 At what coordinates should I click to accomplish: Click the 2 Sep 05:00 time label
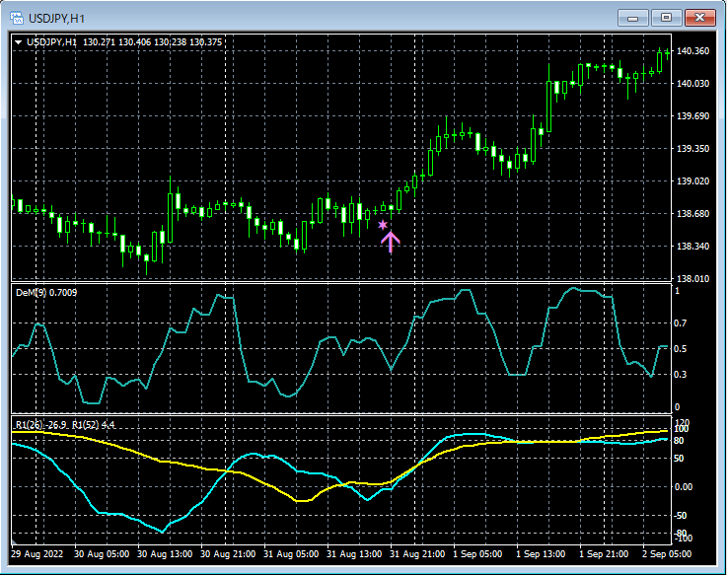click(667, 555)
